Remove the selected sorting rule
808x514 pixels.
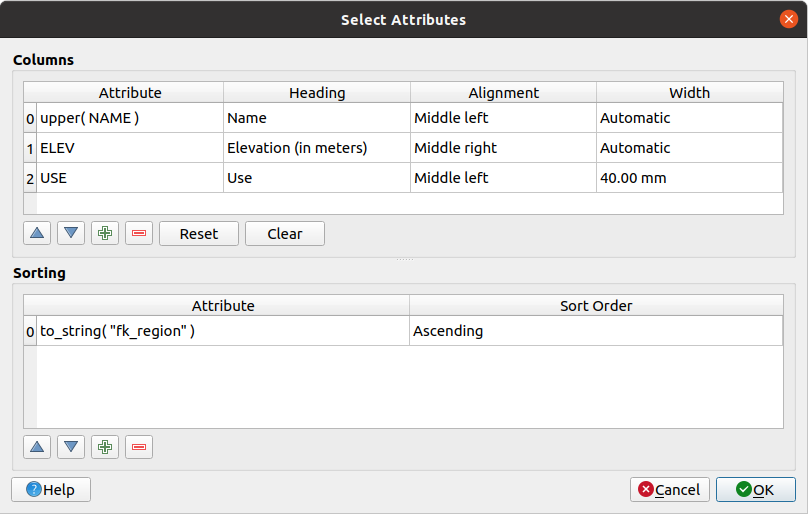[x=139, y=447]
